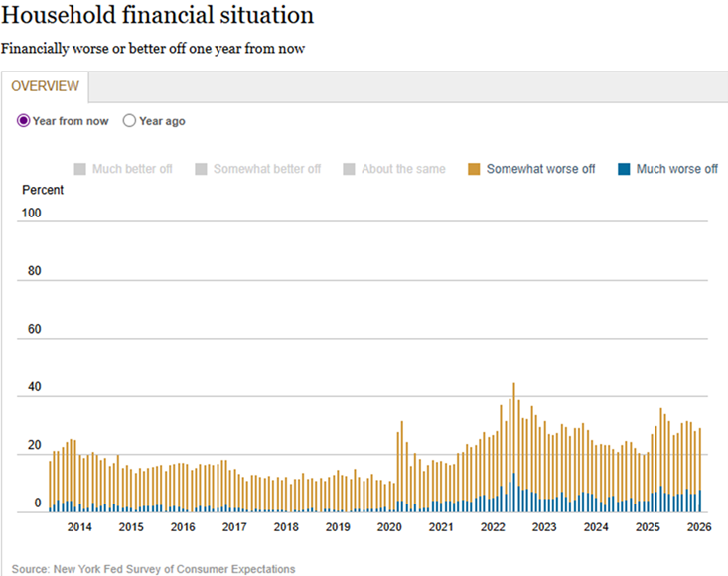
Task: Hide the "Much worse off" legend label
Action: 676,169
